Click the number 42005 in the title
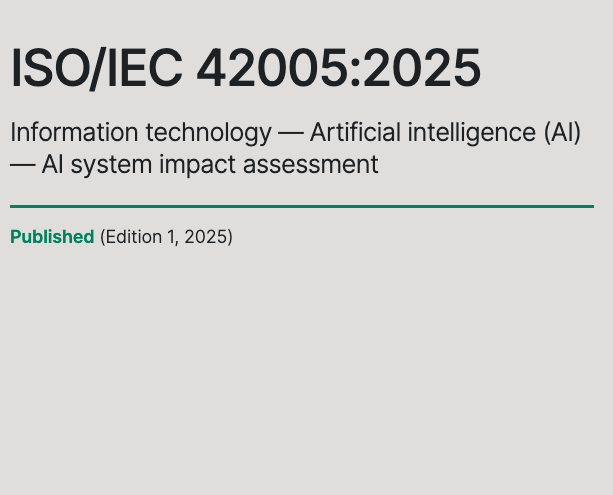 point(272,68)
